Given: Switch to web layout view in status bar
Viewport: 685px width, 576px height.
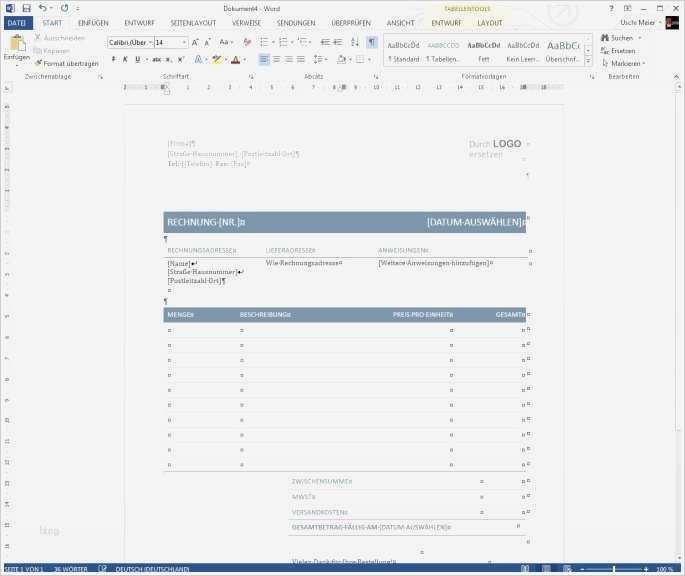Looking at the screenshot, I should (x=567, y=569).
